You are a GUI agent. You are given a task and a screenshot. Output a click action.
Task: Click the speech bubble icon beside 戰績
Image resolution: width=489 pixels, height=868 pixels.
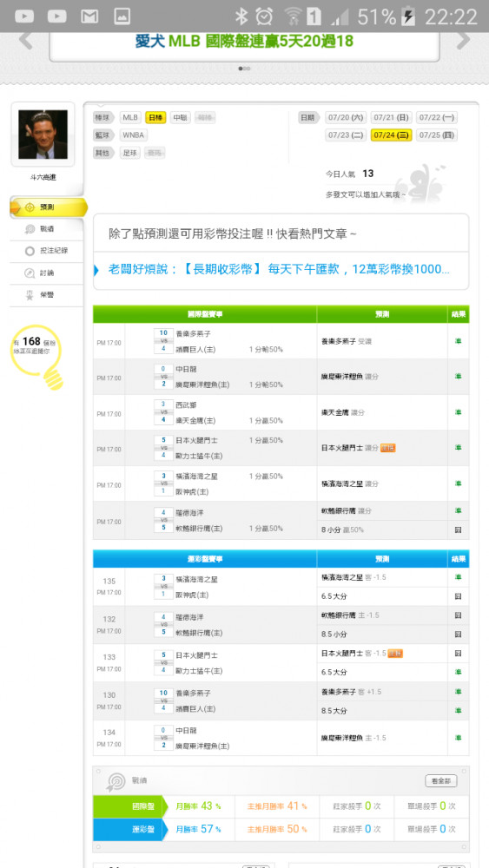[30, 228]
